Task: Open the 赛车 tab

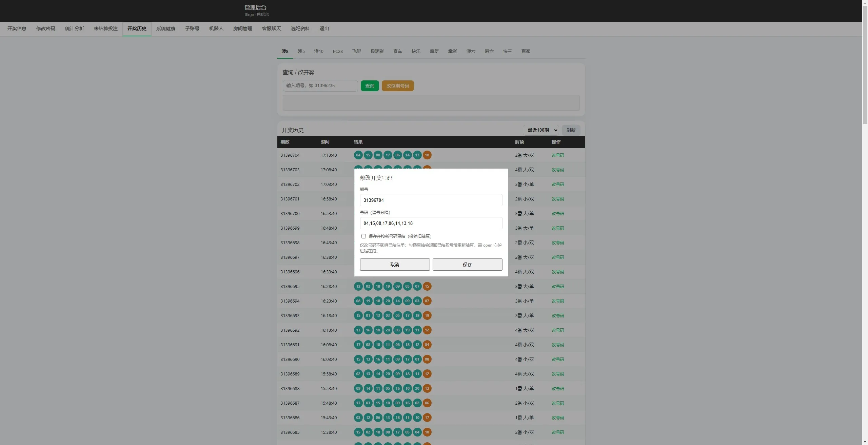Action: (398, 51)
